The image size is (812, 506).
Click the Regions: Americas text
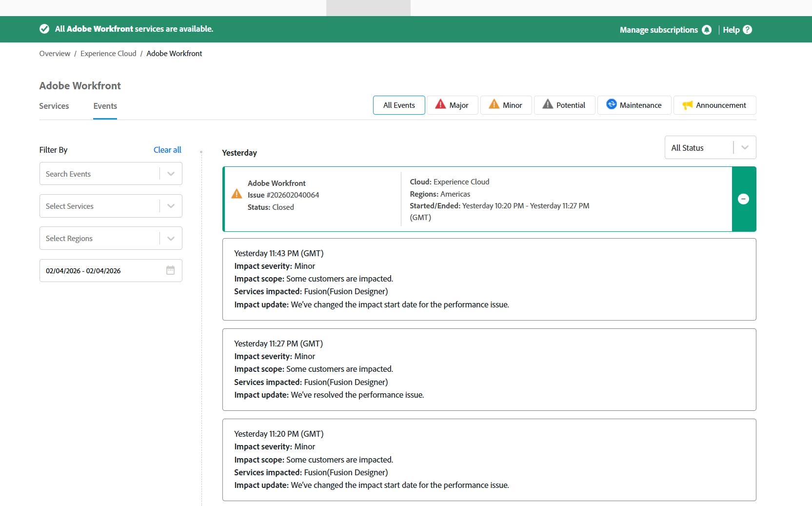tap(440, 194)
